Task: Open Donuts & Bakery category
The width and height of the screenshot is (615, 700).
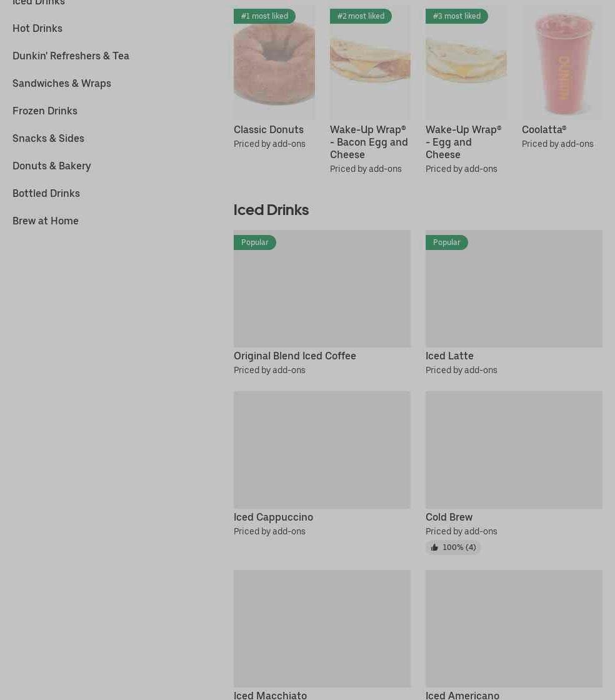Action: tap(52, 166)
